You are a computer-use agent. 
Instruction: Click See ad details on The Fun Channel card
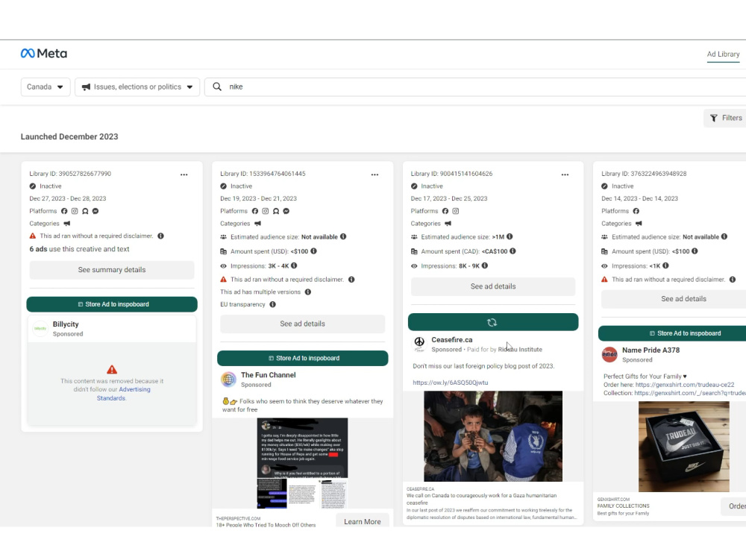coord(303,324)
